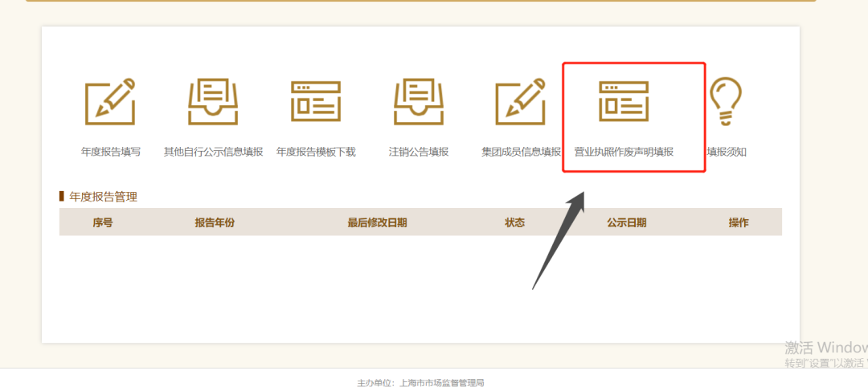868x391 pixels.
Task: Open the 集团成员信息填报 pencil icon
Action: (521, 101)
